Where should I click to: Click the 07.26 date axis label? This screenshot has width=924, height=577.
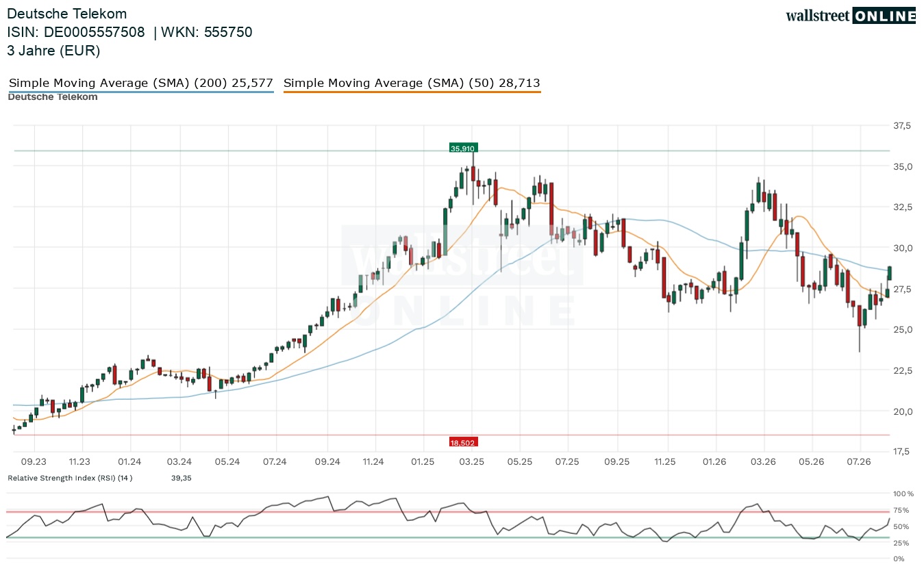[x=859, y=462]
